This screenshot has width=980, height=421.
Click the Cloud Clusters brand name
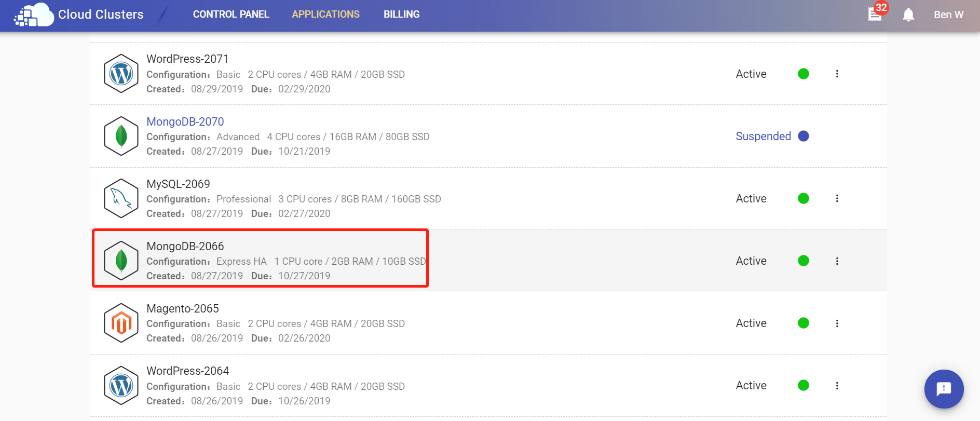[101, 15]
